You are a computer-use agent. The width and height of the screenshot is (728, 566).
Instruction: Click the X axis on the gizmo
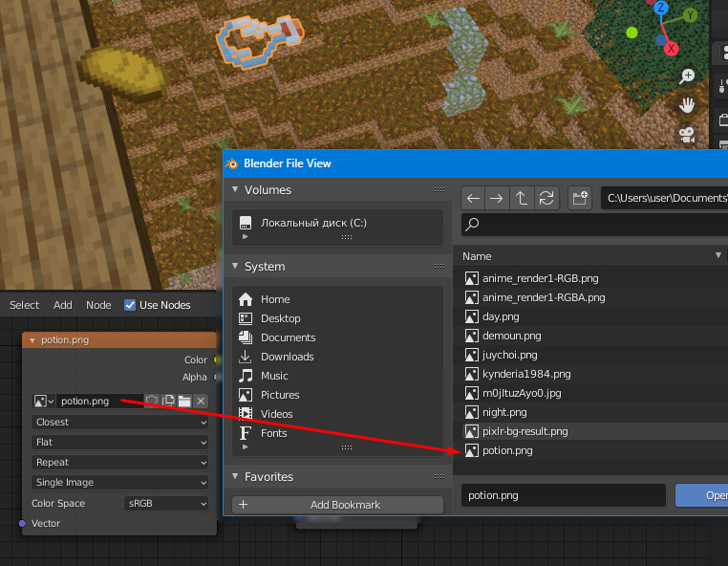coord(671,49)
